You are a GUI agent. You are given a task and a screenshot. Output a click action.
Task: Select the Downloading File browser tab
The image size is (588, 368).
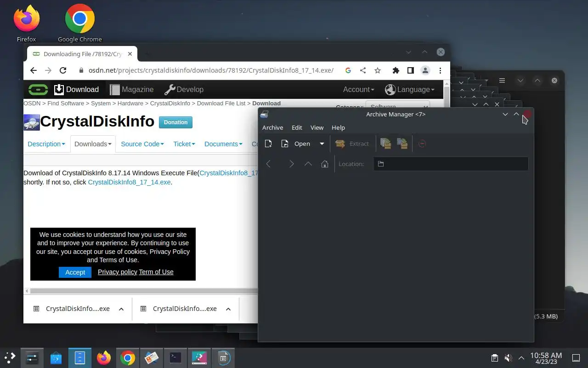82,54
